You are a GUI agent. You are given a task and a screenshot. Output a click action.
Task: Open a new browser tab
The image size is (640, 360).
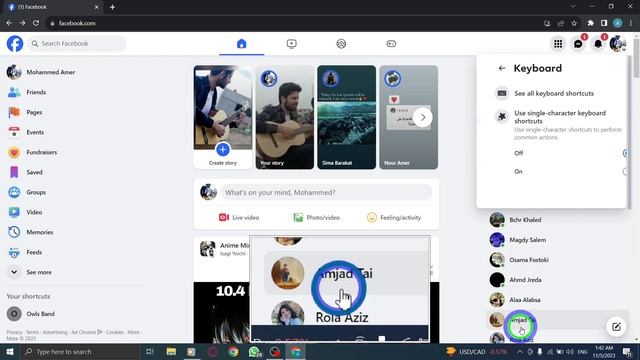pyautogui.click(x=112, y=7)
